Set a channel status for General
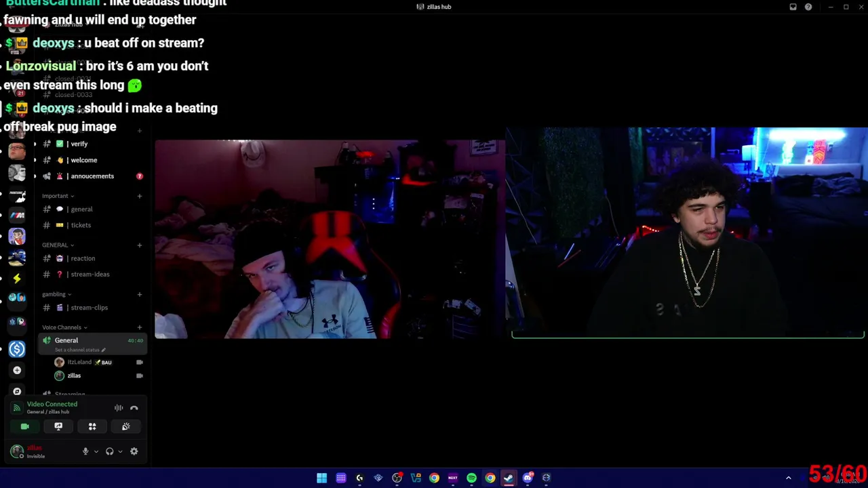The image size is (868, 488). 80,350
